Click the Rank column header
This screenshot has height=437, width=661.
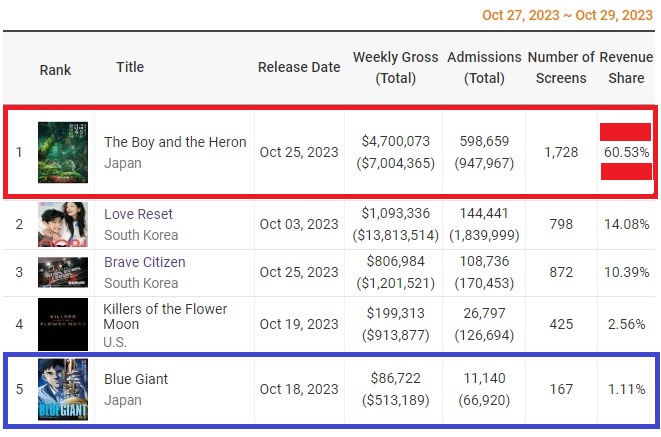click(x=55, y=70)
